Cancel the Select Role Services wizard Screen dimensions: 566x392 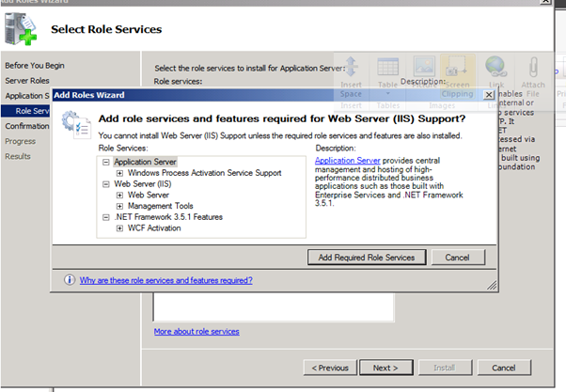(504, 368)
